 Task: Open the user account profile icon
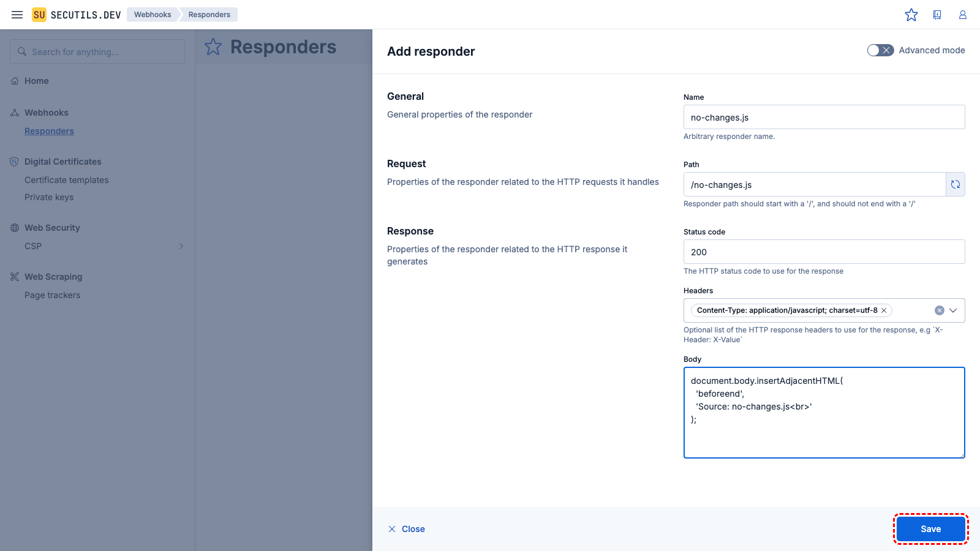point(963,15)
